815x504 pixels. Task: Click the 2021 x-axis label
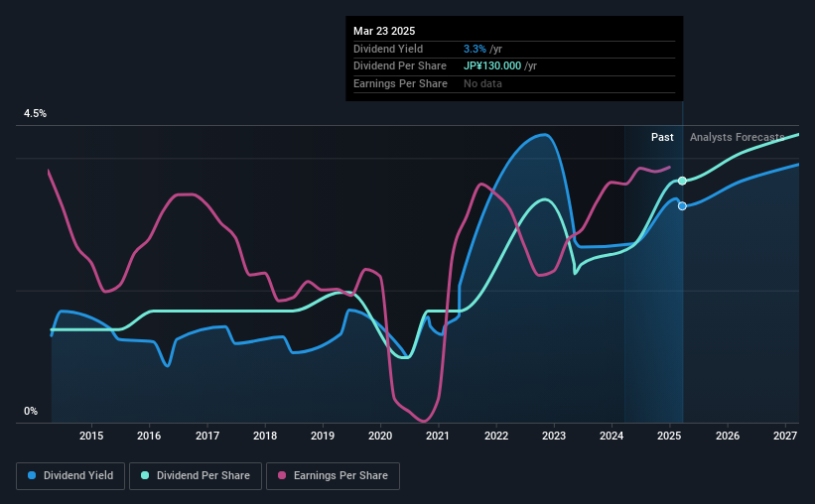point(438,436)
